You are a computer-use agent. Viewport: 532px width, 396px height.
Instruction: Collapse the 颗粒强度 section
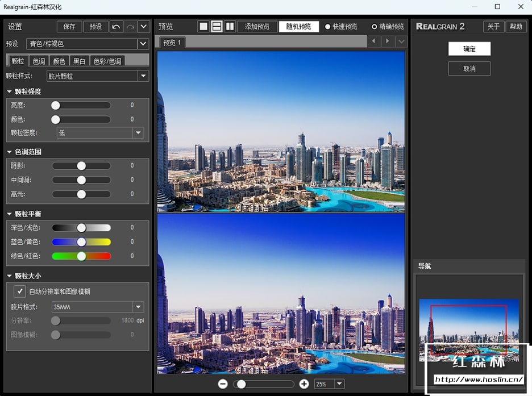[10, 91]
